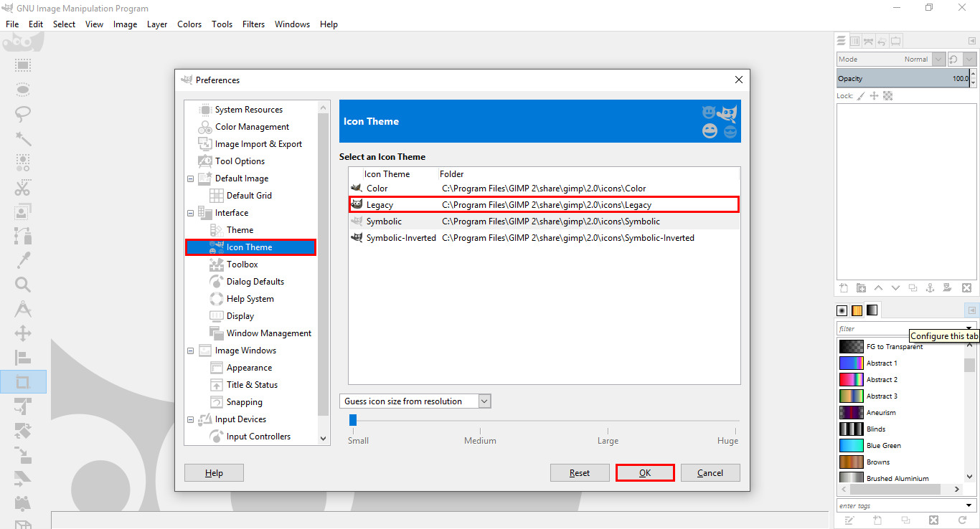Click the Configure this tab button in gradients dock
980x529 pixels.
click(x=971, y=310)
